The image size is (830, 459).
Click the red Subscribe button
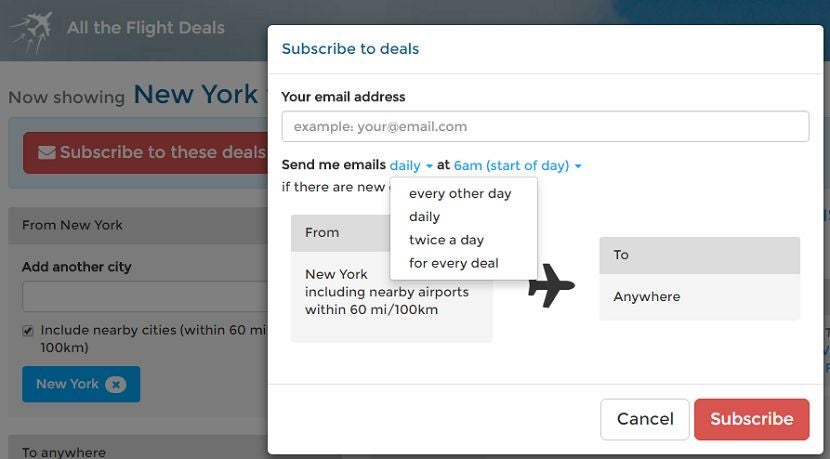(x=752, y=419)
